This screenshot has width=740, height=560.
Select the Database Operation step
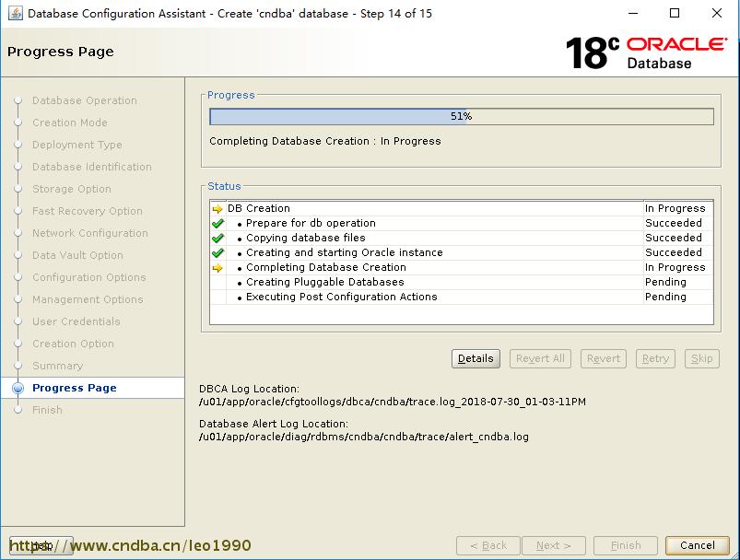point(85,100)
